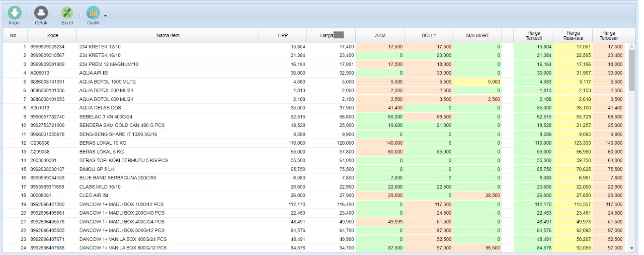Image resolution: width=644 pixels, height=255 pixels.
Task: Expand the Grafik dropdown arrow
Action: click(x=105, y=16)
